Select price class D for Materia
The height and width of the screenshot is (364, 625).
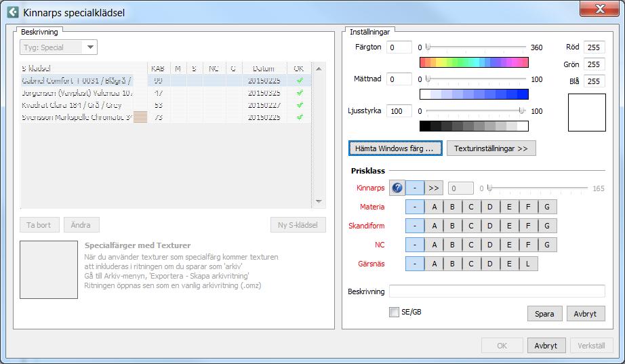pos(490,207)
